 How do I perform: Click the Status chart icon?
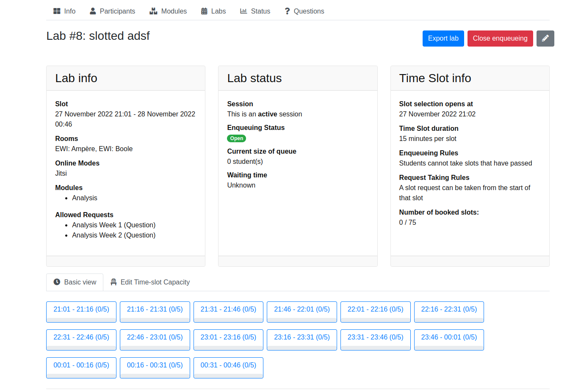coord(243,11)
